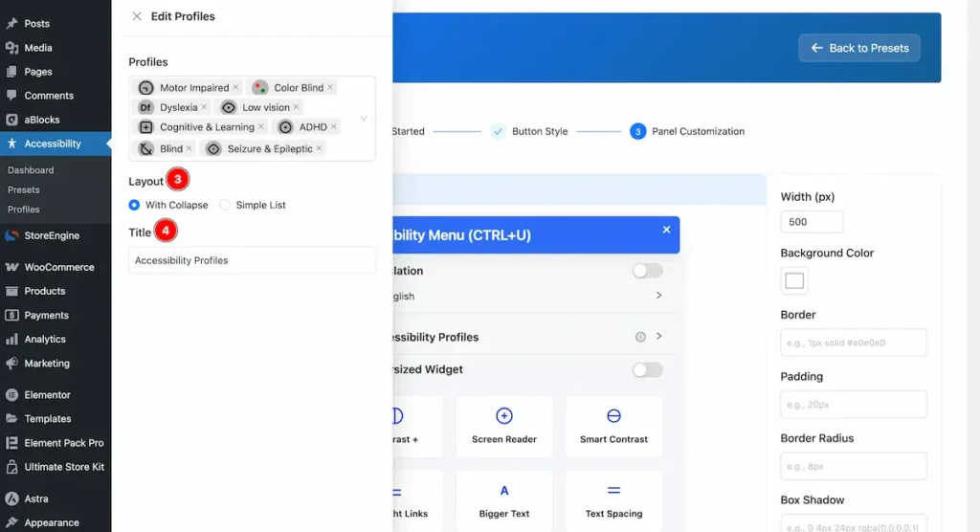This screenshot has width=980, height=532.
Task: Click the Title input field
Action: [x=252, y=260]
